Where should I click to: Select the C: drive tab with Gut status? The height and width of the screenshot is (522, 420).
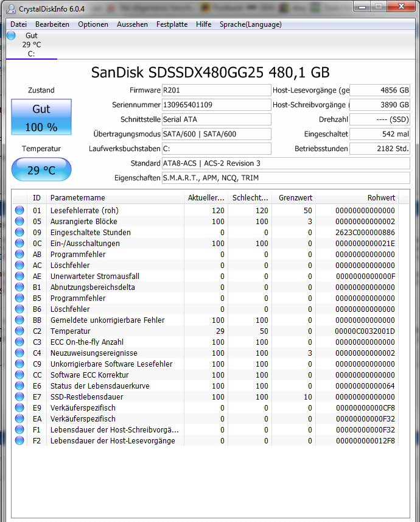click(31, 44)
